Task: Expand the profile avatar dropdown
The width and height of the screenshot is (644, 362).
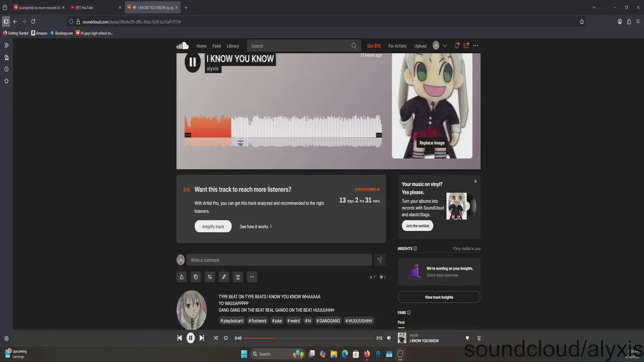Action: (x=440, y=46)
